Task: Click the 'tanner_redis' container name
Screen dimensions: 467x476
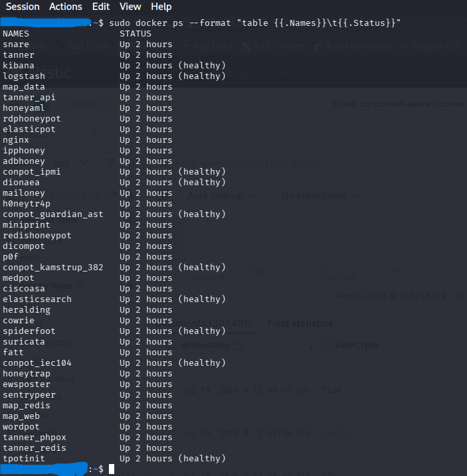Action: tap(35, 448)
